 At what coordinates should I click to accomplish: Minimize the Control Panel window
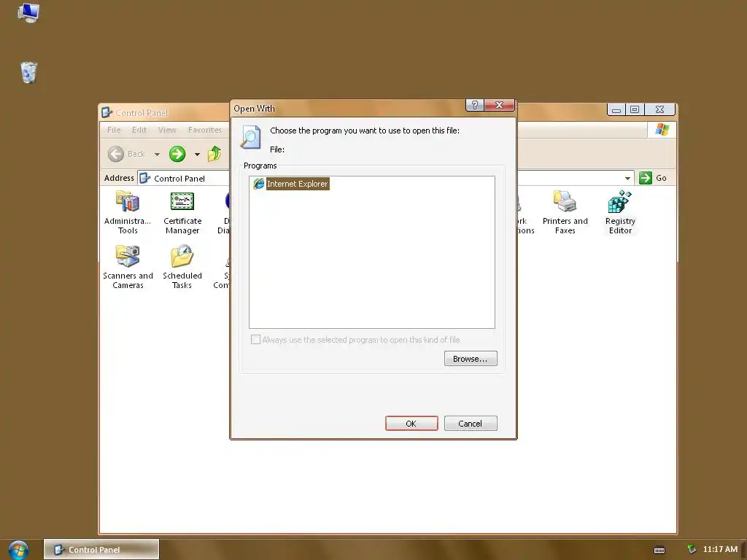pyautogui.click(x=616, y=110)
